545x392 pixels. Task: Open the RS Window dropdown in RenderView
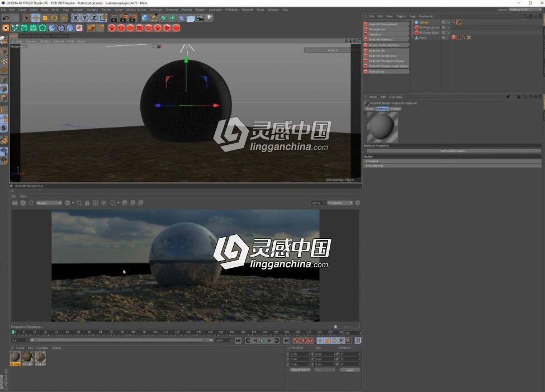tap(340, 203)
